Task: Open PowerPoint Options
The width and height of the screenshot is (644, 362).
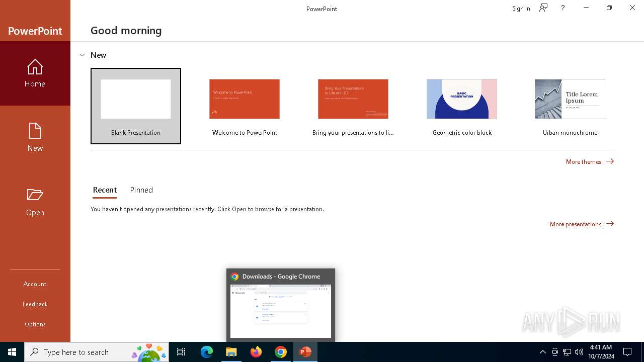Action: 35,324
